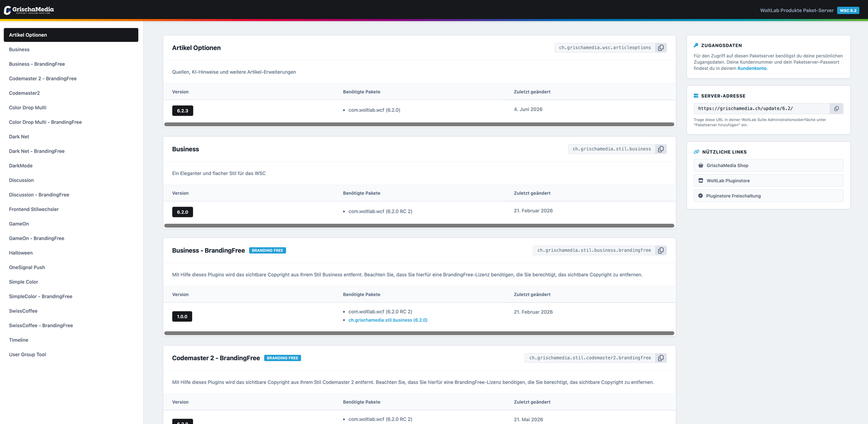The image size is (868, 424).
Task: Open GameOn - BrandingFree sidebar entry
Action: [x=71, y=238]
